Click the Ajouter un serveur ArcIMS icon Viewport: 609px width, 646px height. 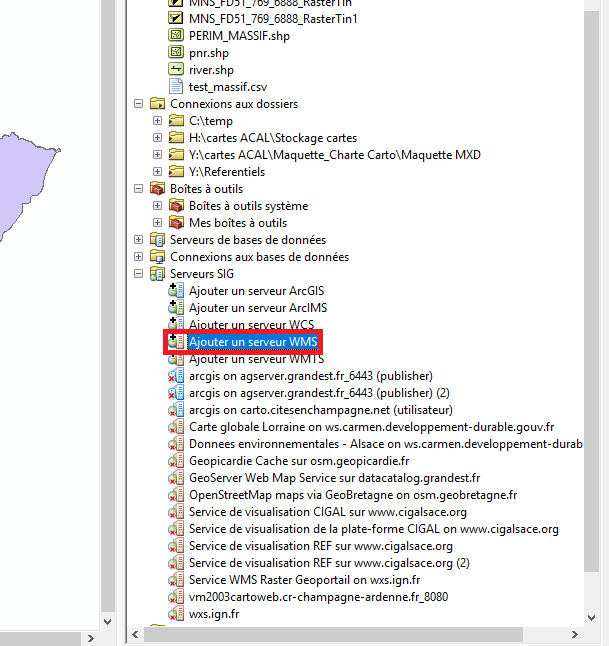tap(176, 307)
